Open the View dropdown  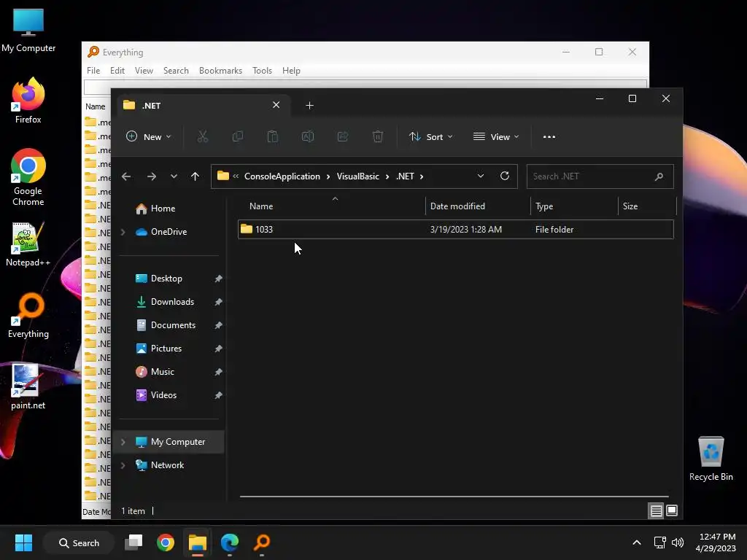[496, 136]
